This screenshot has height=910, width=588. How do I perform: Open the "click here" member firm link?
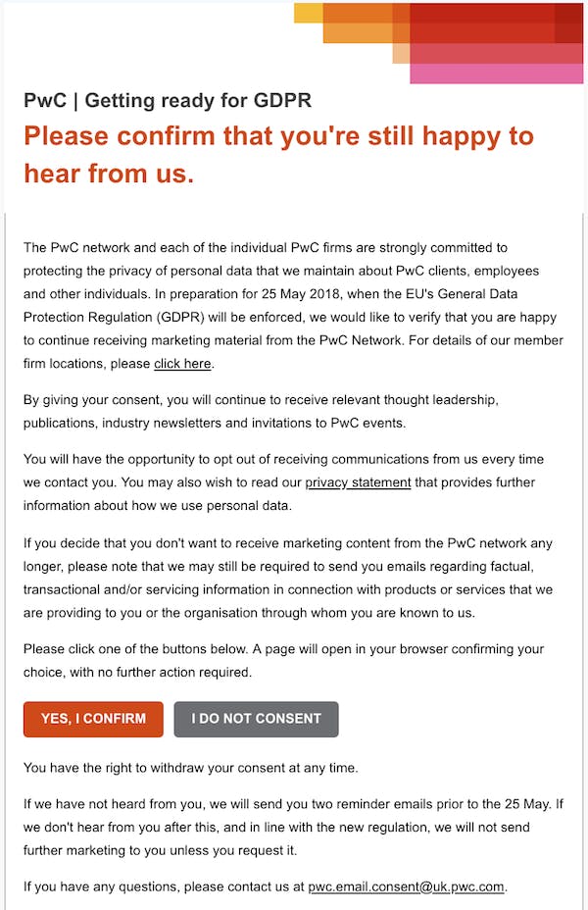pyautogui.click(x=182, y=364)
